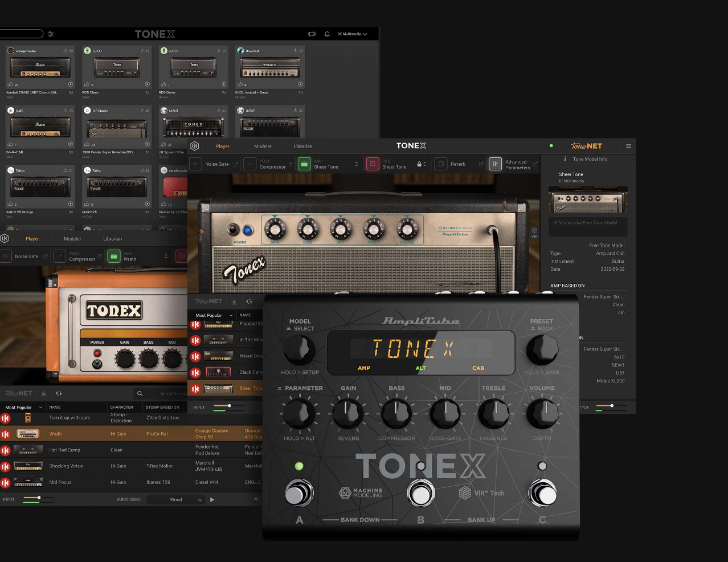Open the filter sliders icon beside search
The height and width of the screenshot is (562, 728).
click(x=51, y=34)
